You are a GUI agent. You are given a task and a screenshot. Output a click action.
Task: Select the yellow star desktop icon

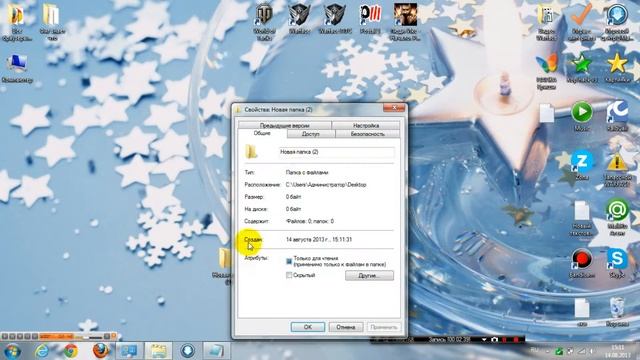617,69
